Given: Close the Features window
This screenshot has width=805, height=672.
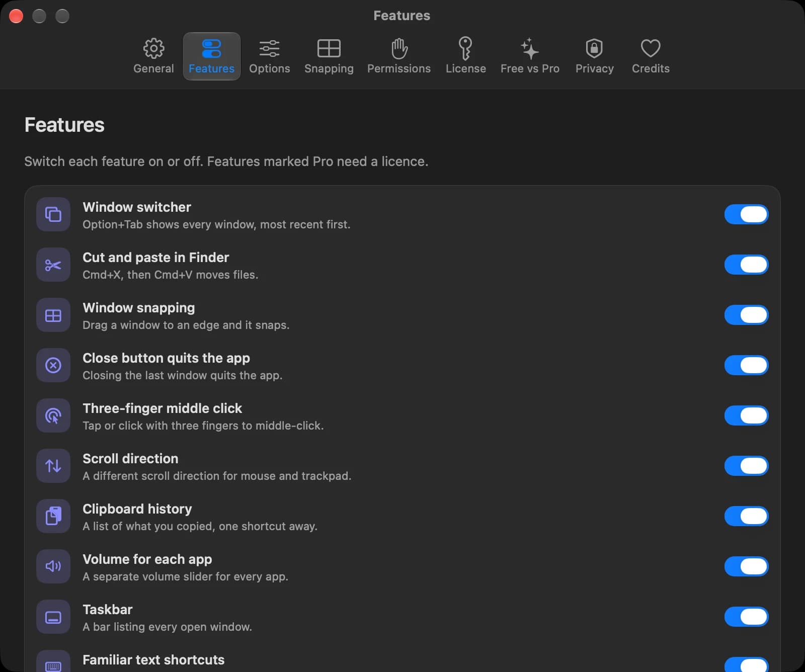Looking at the screenshot, I should coord(16,16).
